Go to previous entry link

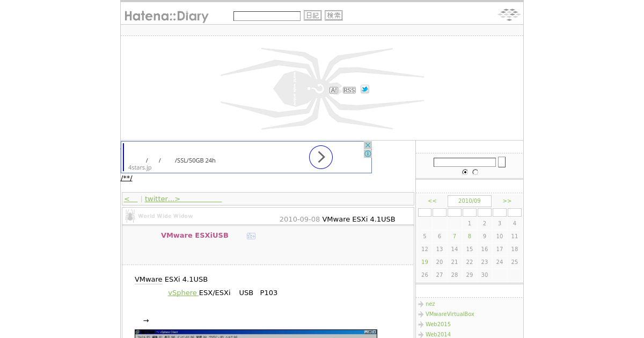pos(131,199)
